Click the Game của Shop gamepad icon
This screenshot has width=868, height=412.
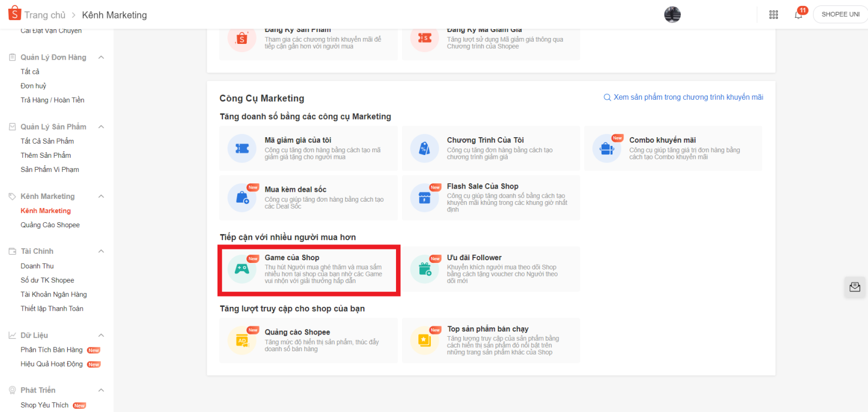[x=242, y=269]
